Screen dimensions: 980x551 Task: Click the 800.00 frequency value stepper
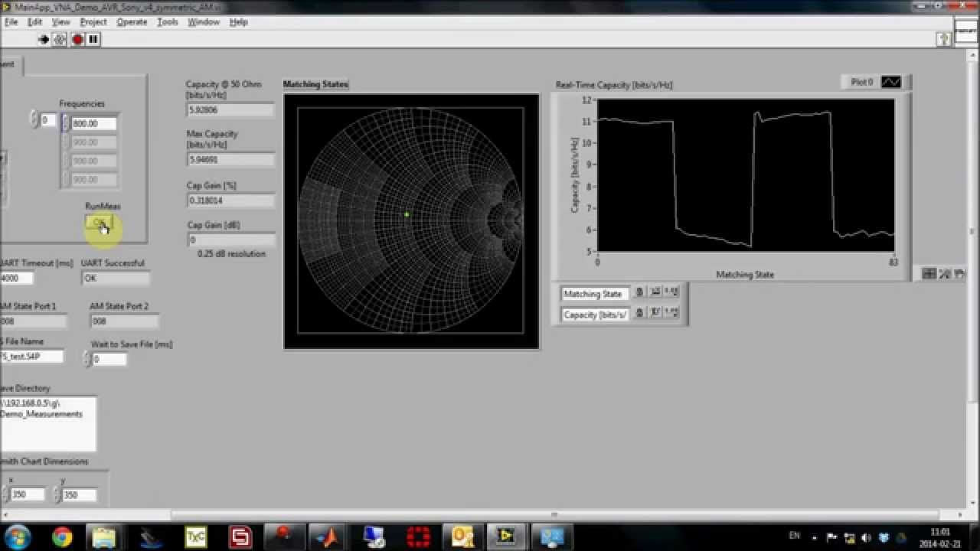(x=66, y=122)
